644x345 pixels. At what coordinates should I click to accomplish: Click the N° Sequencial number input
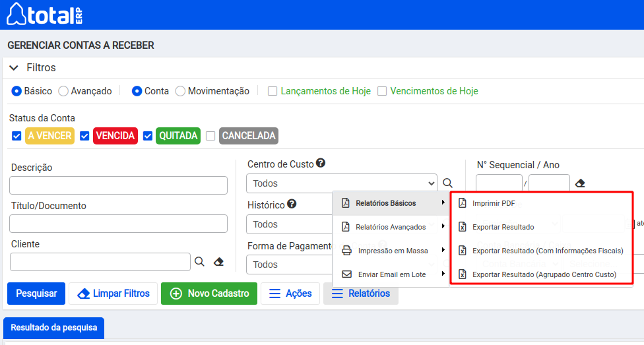pos(499,183)
